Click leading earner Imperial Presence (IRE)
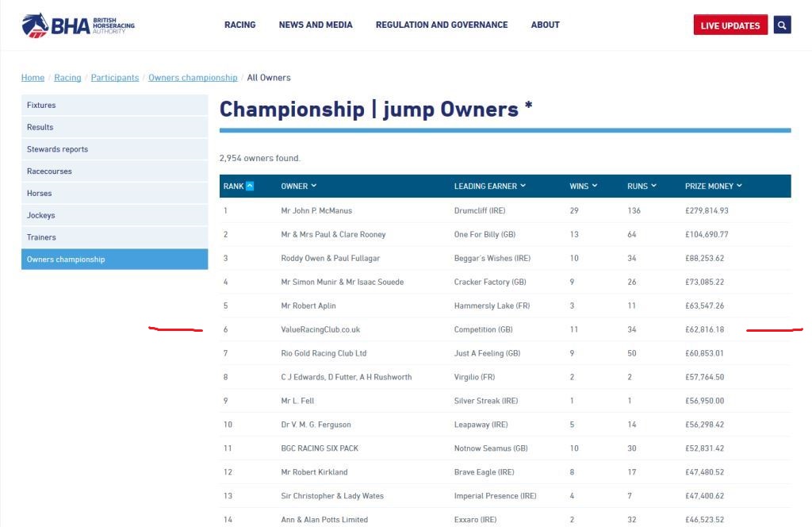The height and width of the screenshot is (527, 812). (495, 496)
